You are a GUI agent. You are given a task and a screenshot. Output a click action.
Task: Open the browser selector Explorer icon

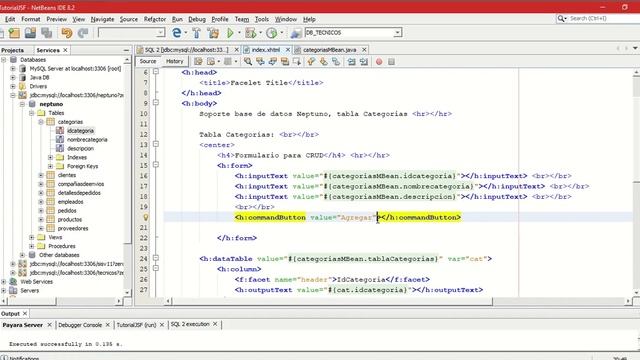coord(176,33)
